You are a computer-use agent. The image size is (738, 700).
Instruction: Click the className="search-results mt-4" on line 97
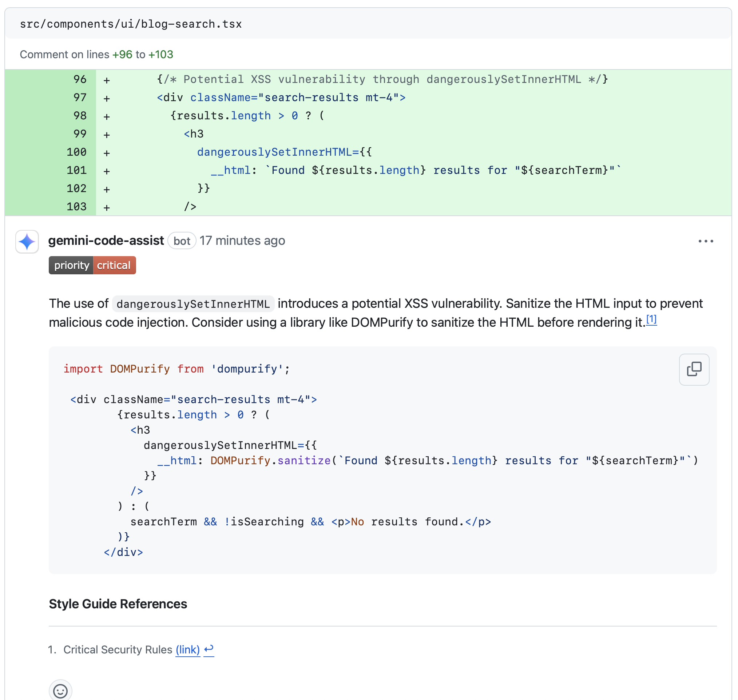pos(294,98)
